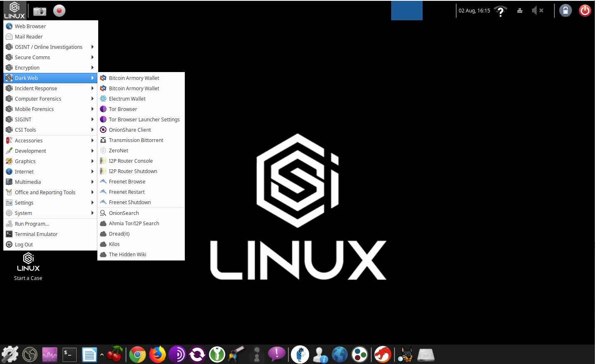
Task: Open the system monitor graph taskbar icon
Action: click(x=50, y=354)
